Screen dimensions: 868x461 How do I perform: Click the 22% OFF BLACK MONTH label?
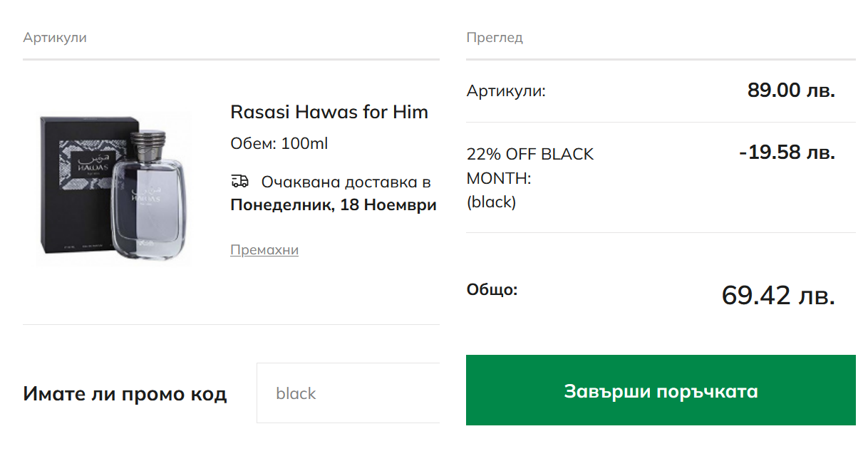[x=529, y=165]
